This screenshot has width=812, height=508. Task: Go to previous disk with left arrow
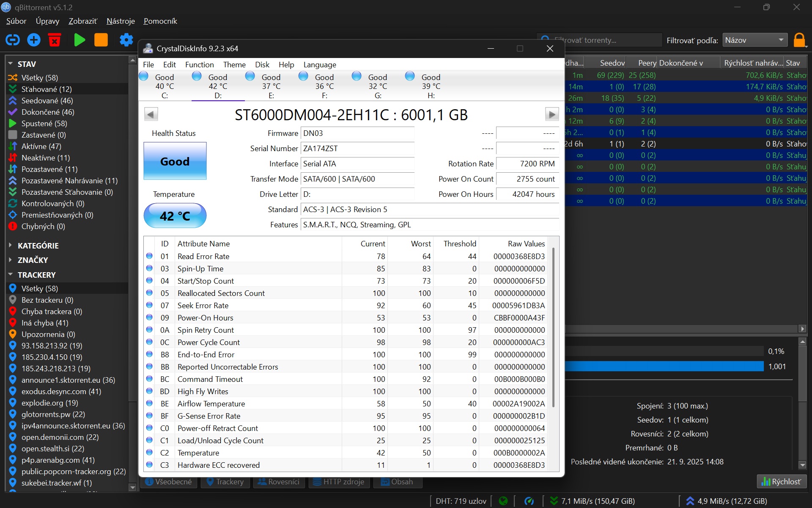[x=151, y=114]
